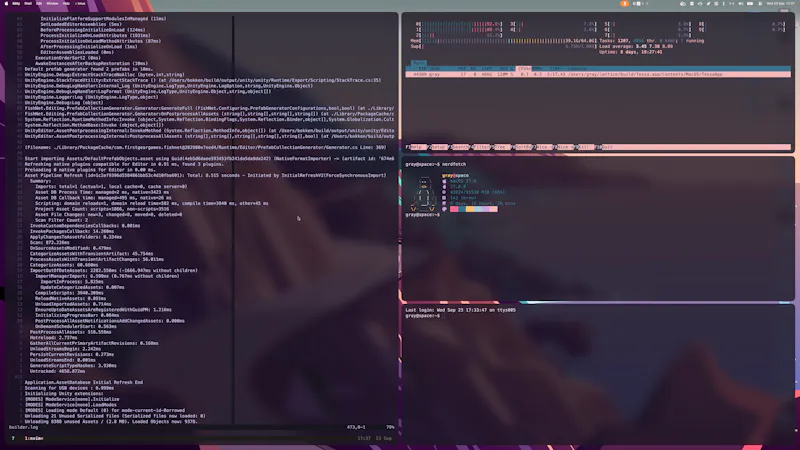The height and width of the screenshot is (450, 800).
Task: Click 'Initializing Unity extensions:' log line
Action: pos(64,393)
